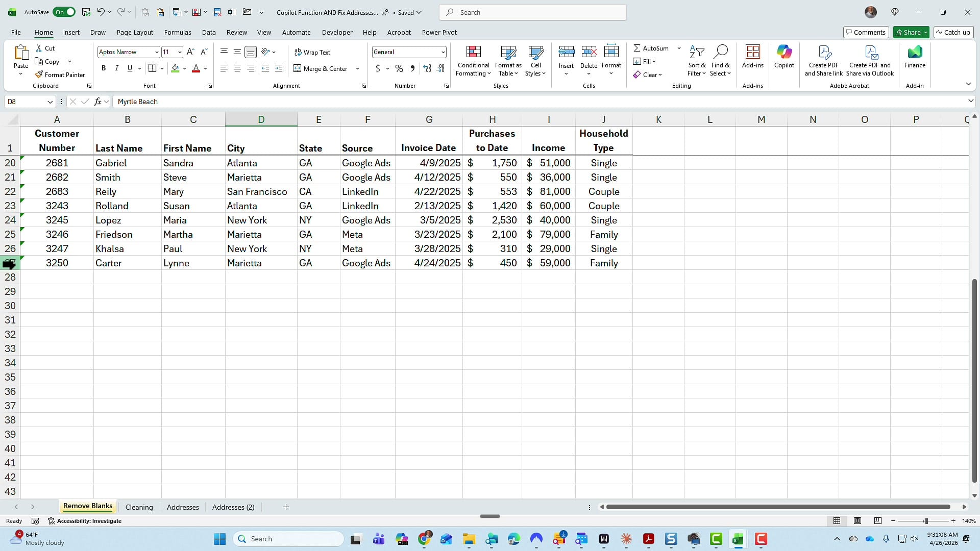
Task: Open the General number format dropdown
Action: (x=442, y=52)
